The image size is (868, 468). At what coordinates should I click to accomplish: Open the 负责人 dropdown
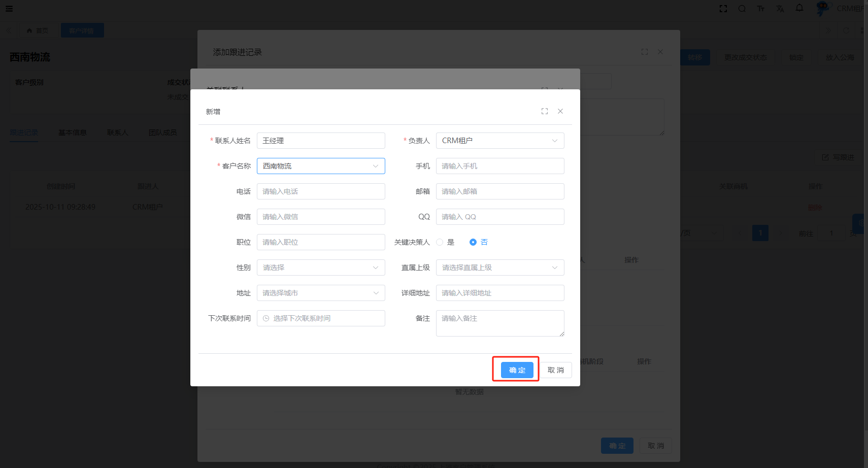[500, 141]
